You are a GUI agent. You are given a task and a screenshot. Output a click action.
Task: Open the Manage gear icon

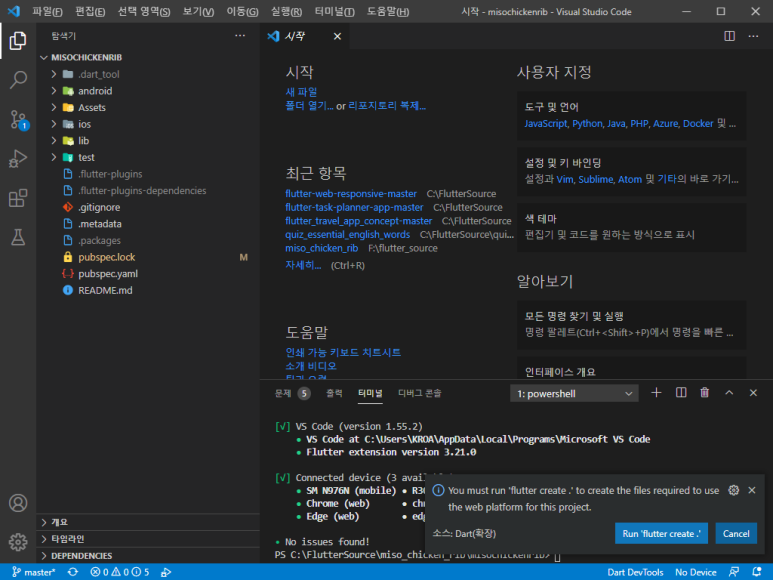pos(18,542)
